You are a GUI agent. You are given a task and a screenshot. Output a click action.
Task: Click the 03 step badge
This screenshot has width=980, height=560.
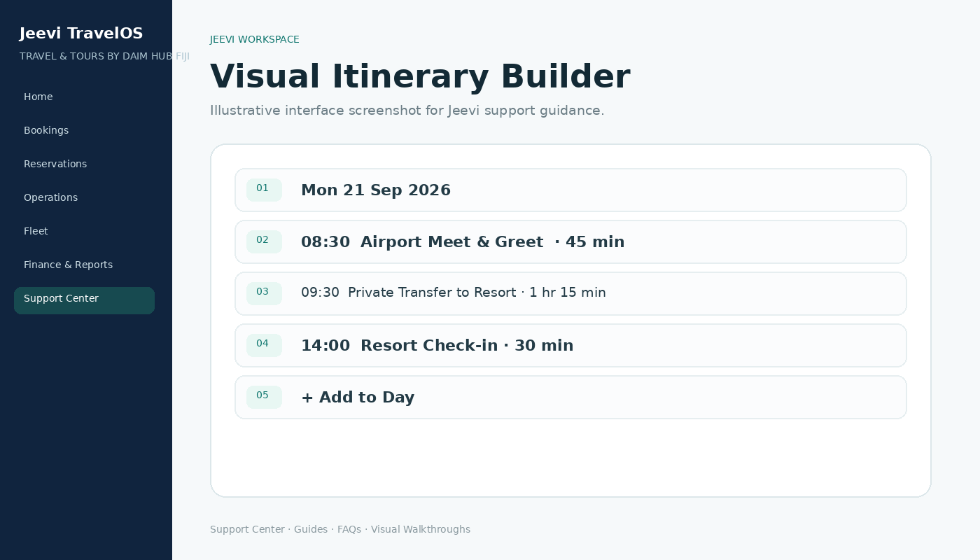point(264,293)
